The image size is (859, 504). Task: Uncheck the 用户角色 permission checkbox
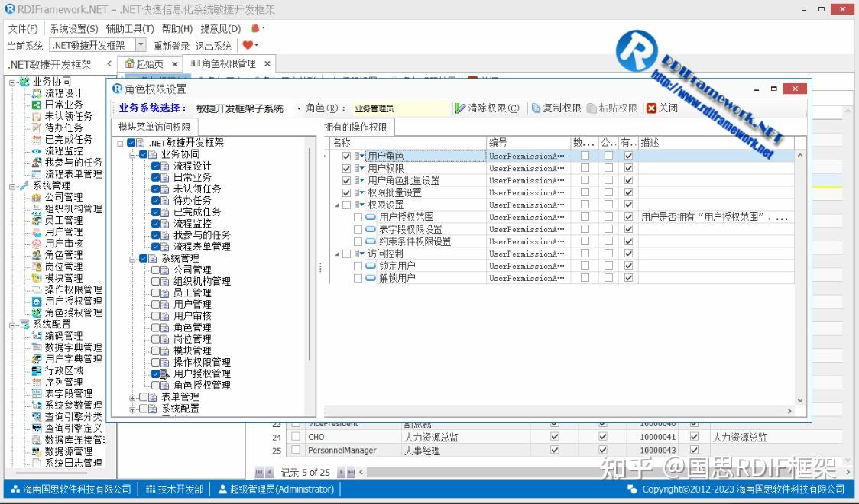point(346,156)
